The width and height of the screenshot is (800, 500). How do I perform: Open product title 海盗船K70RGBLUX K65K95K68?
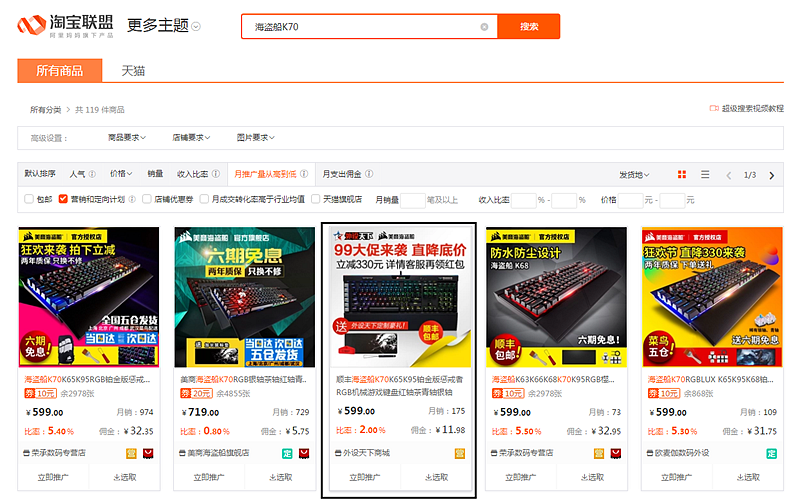[711, 380]
